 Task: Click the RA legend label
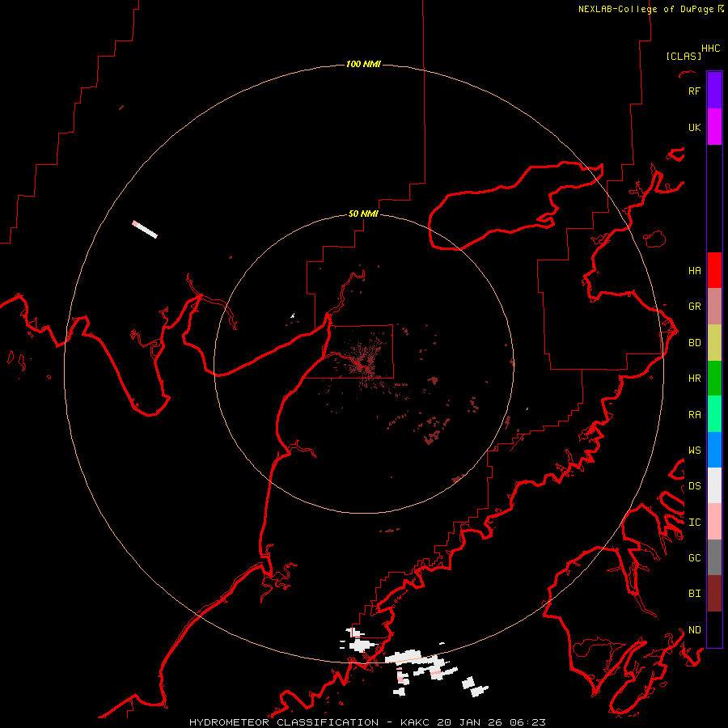[694, 415]
